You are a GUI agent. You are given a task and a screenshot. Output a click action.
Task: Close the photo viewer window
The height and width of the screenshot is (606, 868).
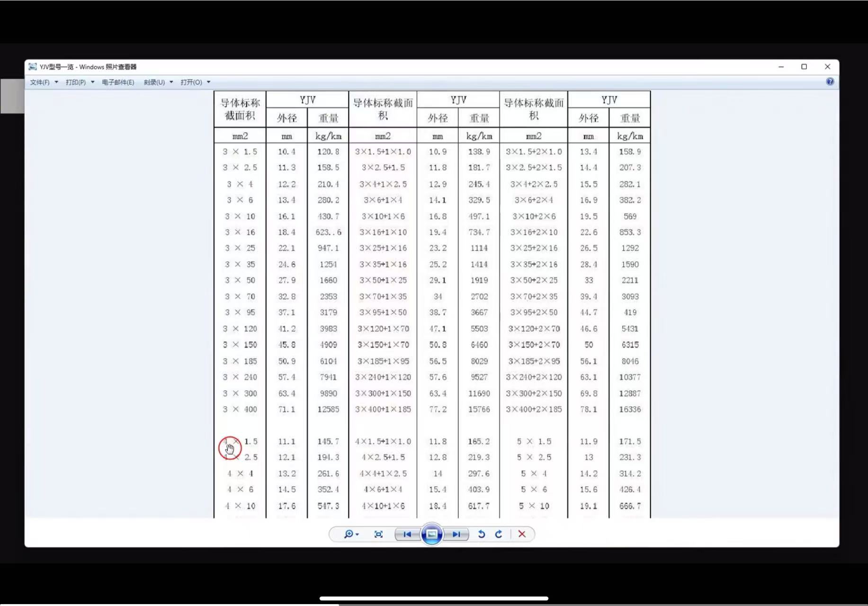click(827, 67)
